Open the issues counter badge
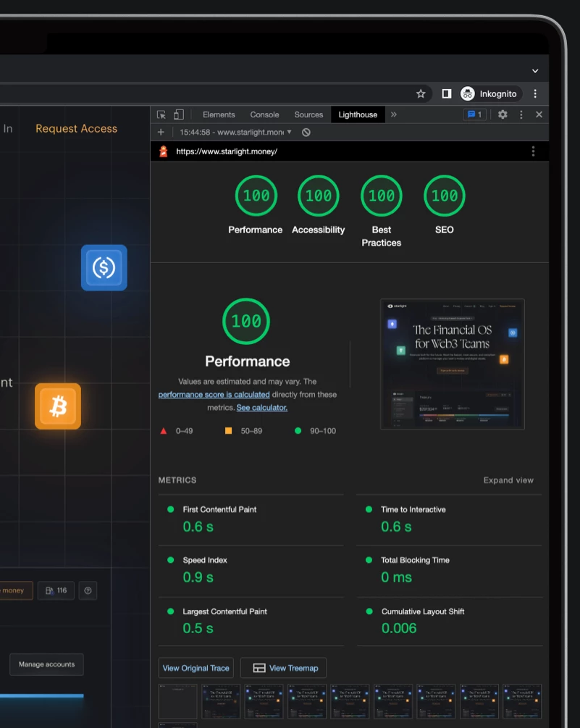 (x=474, y=114)
